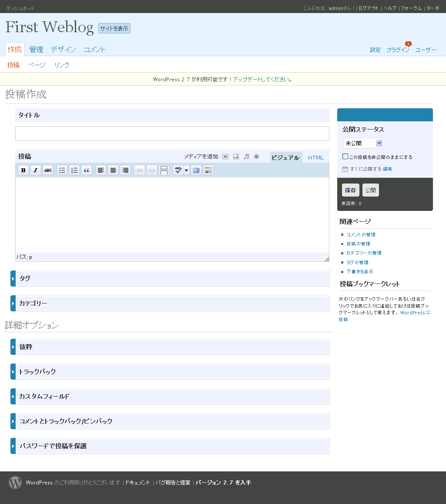The height and width of the screenshot is (504, 446).
Task: Click the 編集 link for publish time
Action: [388, 169]
